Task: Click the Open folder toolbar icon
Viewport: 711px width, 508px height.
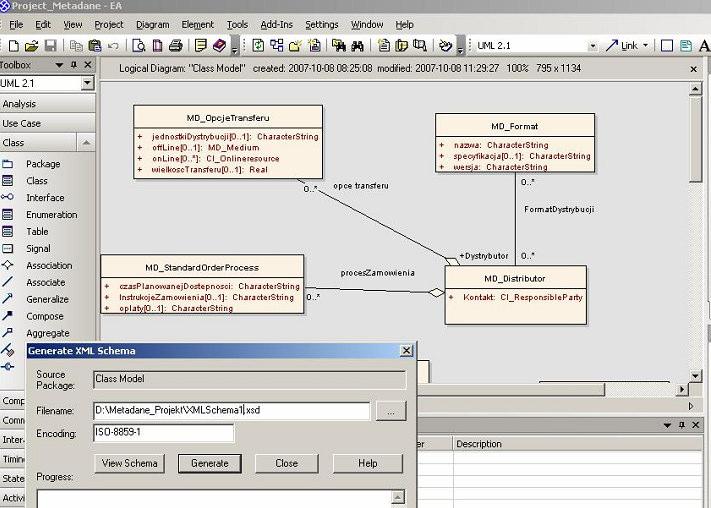Action: (x=31, y=45)
